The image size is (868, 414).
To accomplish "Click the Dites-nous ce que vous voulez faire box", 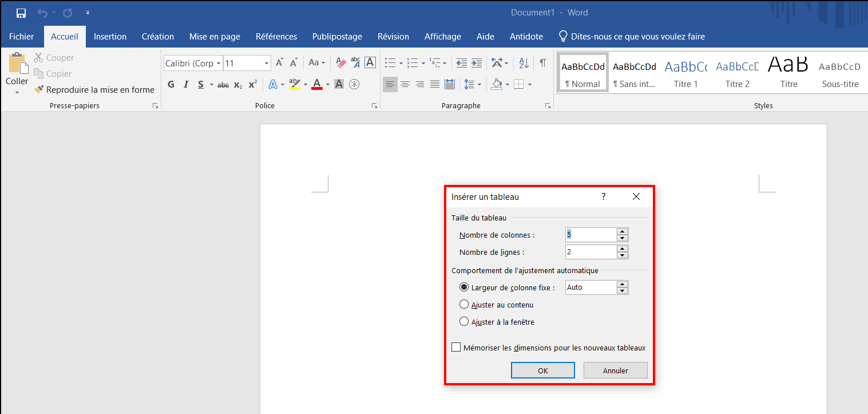I will 632,37.
